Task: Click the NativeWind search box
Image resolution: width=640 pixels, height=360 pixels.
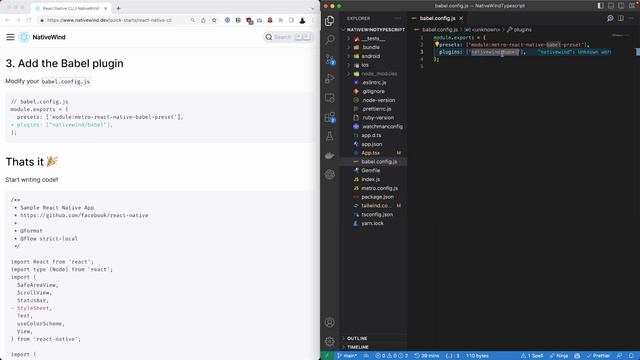Action: tap(288, 37)
